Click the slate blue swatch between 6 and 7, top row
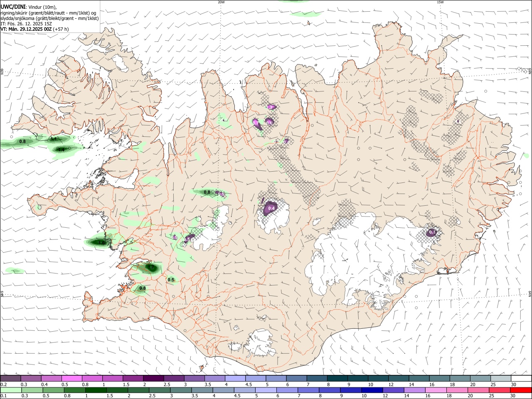The width and height of the screenshot is (532, 399). (296, 379)
